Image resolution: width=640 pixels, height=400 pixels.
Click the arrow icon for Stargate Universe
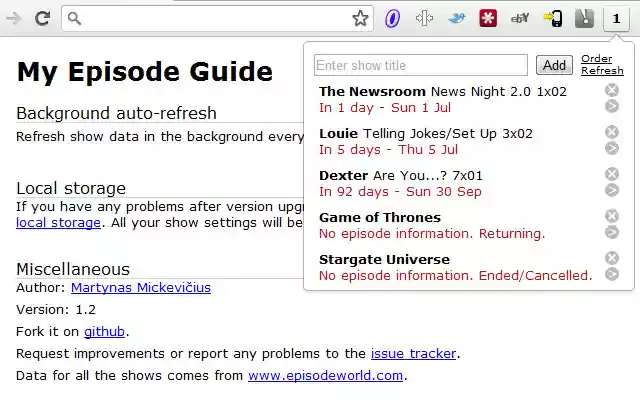click(x=611, y=274)
